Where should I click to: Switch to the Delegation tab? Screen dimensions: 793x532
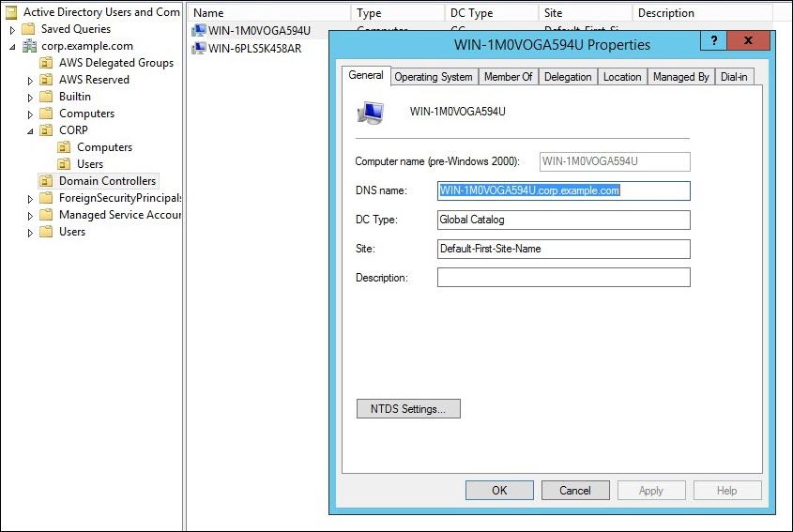pyautogui.click(x=568, y=77)
